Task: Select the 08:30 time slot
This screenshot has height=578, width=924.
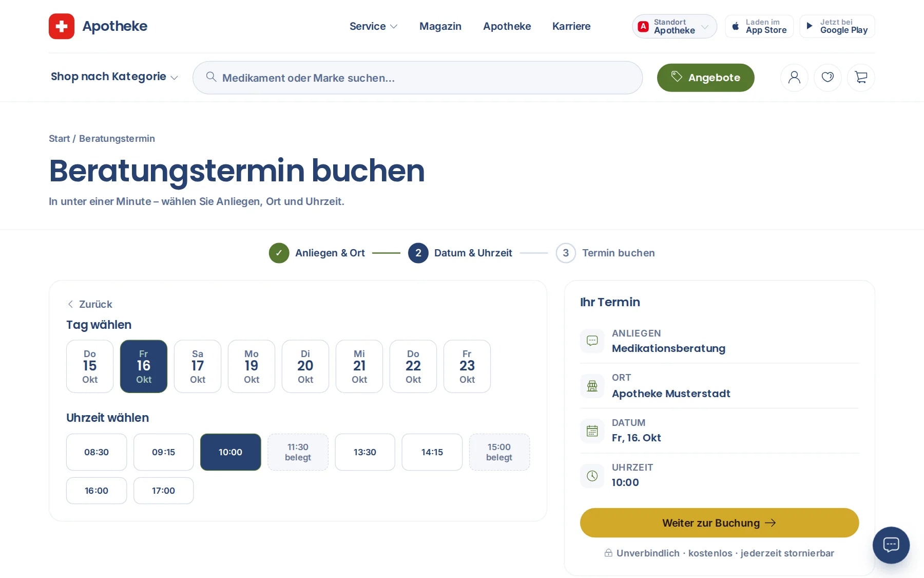Action: click(97, 452)
